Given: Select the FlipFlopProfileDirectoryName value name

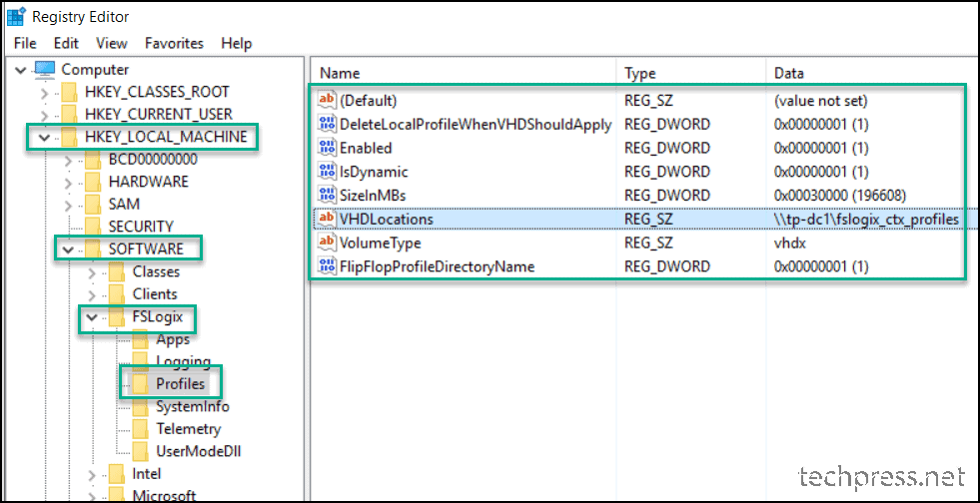Looking at the screenshot, I should pyautogui.click(x=437, y=266).
